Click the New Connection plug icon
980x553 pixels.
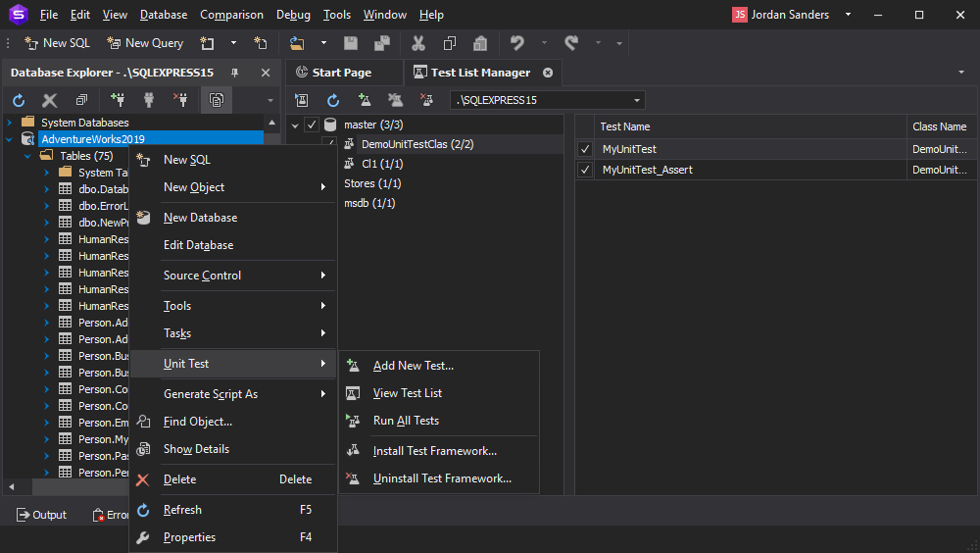click(117, 100)
